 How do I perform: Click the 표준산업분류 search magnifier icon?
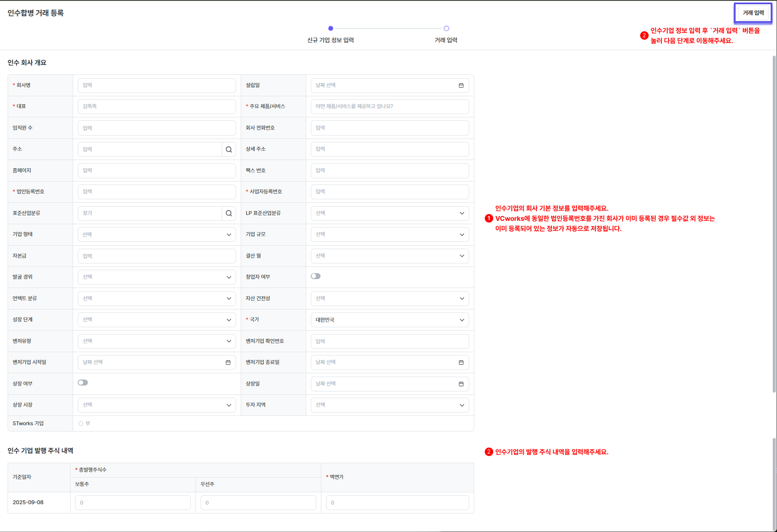[x=228, y=213]
